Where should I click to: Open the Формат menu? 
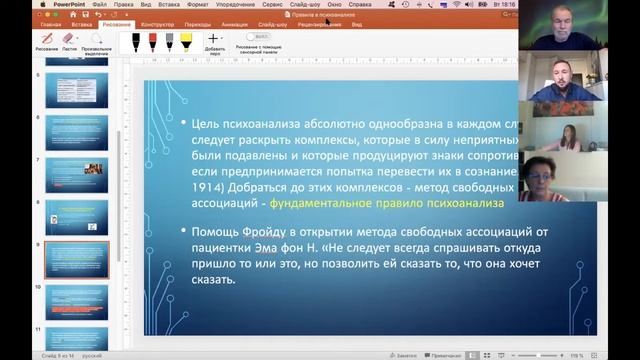[198, 4]
